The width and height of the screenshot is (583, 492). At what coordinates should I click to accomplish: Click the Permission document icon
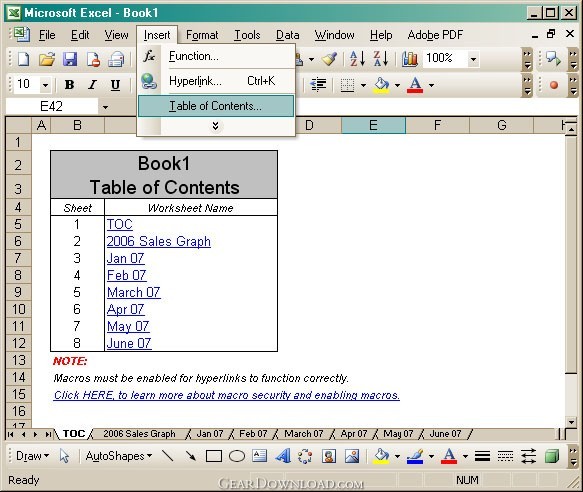93,59
